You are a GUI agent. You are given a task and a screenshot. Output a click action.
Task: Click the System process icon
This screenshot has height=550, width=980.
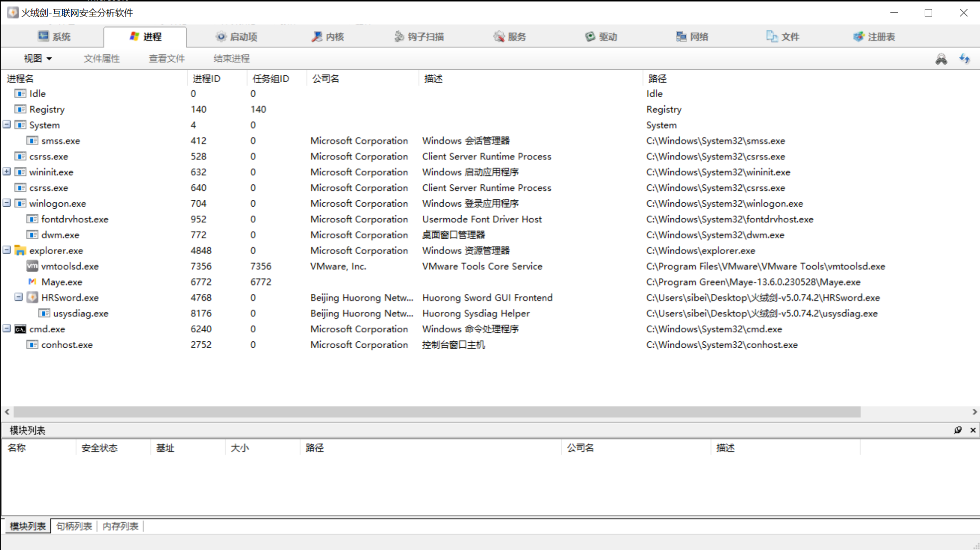click(x=20, y=125)
